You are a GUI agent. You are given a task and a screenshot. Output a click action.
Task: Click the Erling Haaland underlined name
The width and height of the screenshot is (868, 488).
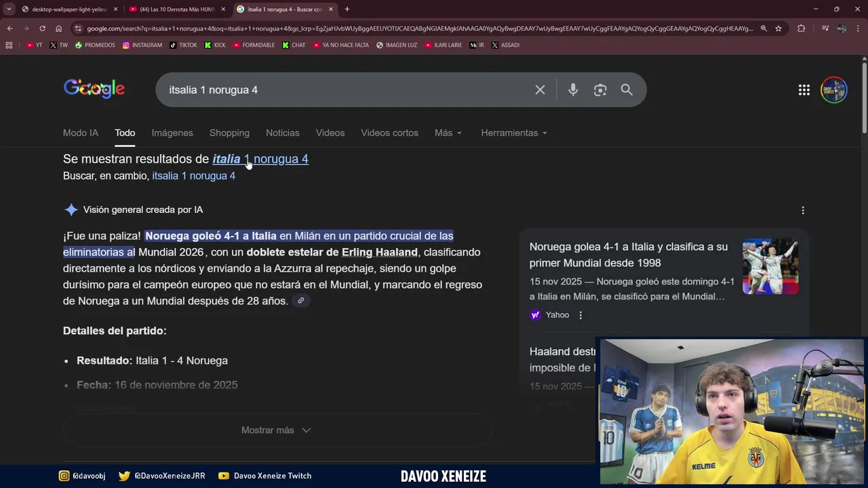pos(380,252)
